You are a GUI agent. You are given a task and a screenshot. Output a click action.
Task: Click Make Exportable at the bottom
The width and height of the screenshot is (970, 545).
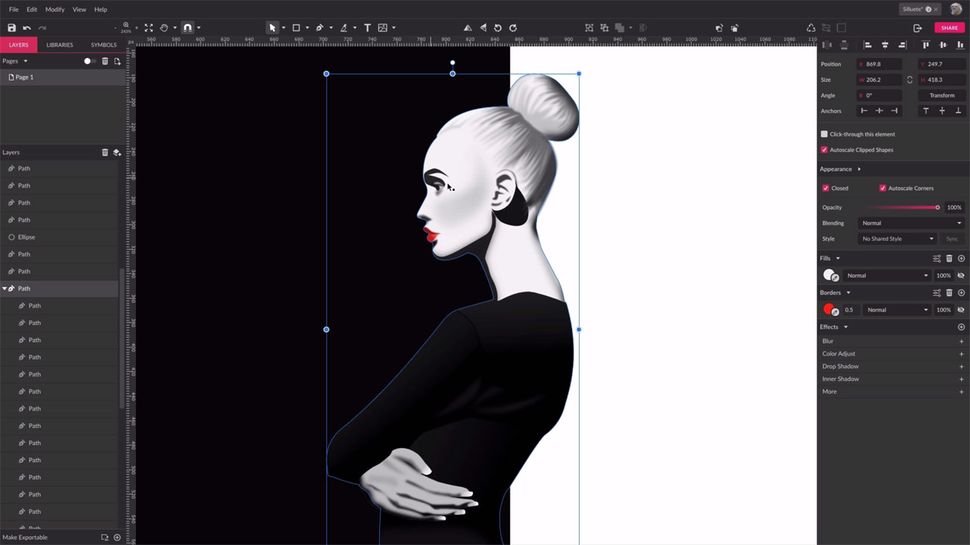coord(25,538)
